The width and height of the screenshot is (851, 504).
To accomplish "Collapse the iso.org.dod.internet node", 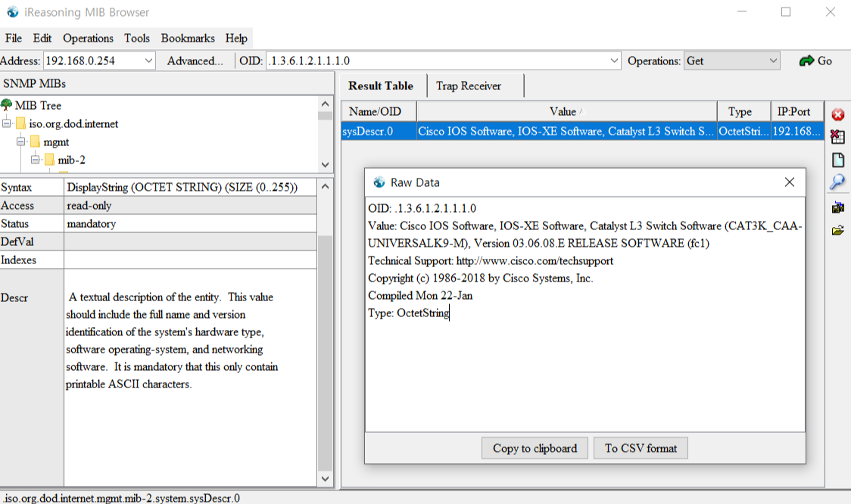I will (x=7, y=123).
